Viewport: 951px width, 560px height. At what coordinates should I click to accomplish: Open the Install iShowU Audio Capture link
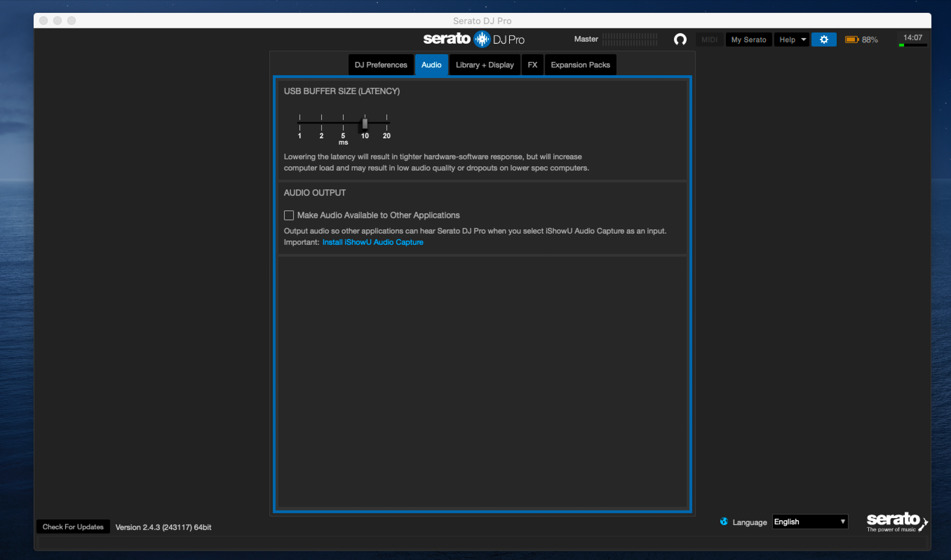coord(372,242)
